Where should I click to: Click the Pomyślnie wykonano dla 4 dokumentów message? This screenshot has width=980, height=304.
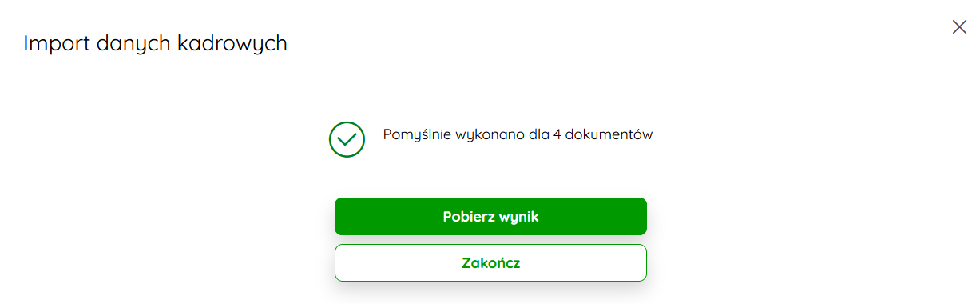518,134
